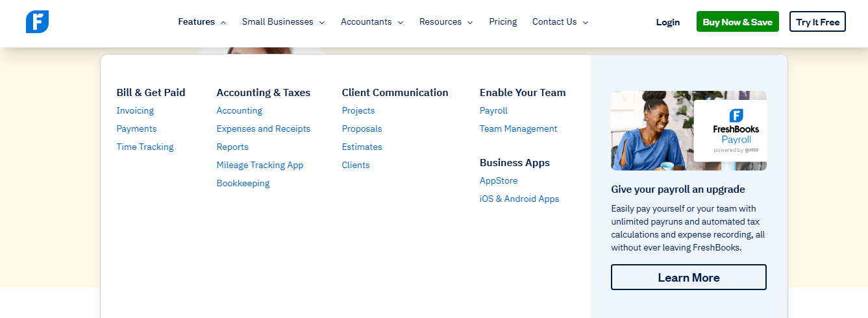This screenshot has width=868, height=318.
Task: Open the Accounting feature link
Action: (x=240, y=110)
